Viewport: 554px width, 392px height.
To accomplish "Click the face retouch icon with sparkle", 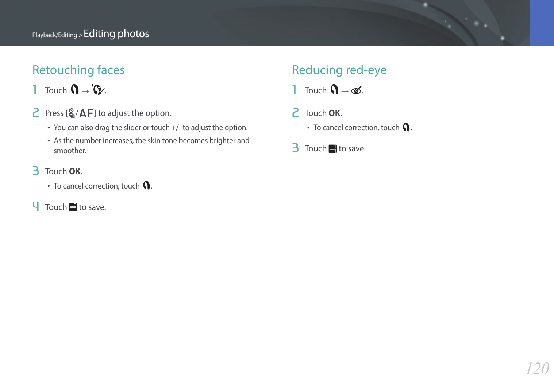I will click(x=98, y=89).
